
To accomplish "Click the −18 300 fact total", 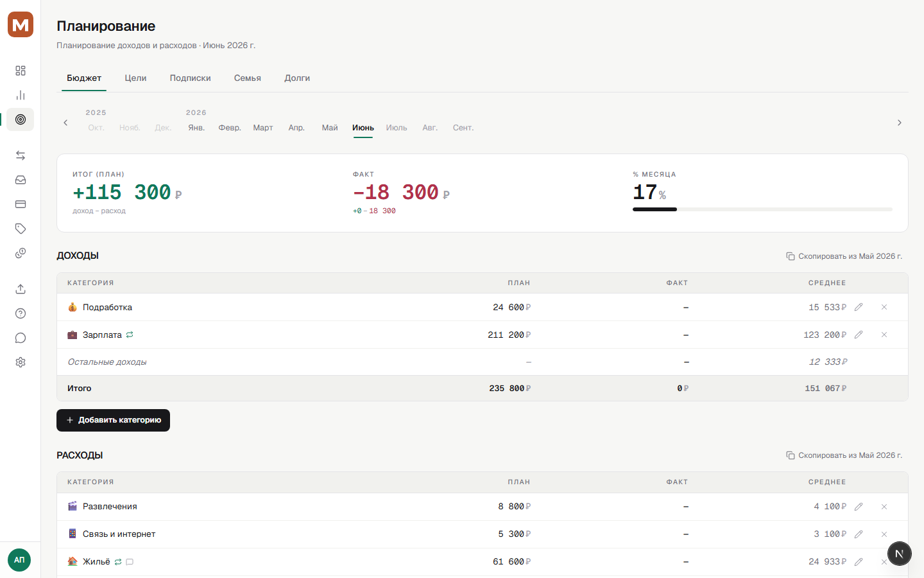I will tap(401, 192).
